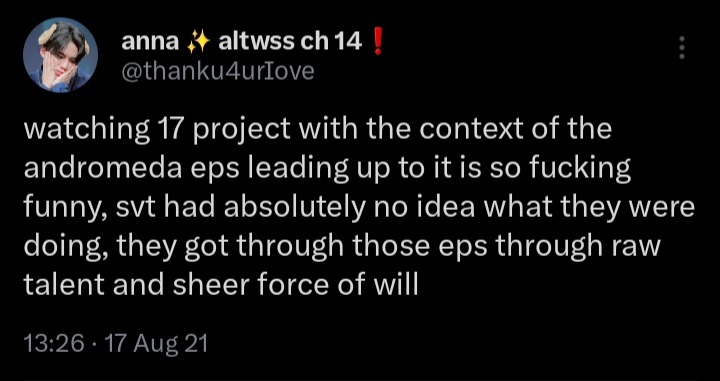Viewport: 720px width, 381px height.
Task: Open the three-dot more options menu
Action: (x=682, y=47)
